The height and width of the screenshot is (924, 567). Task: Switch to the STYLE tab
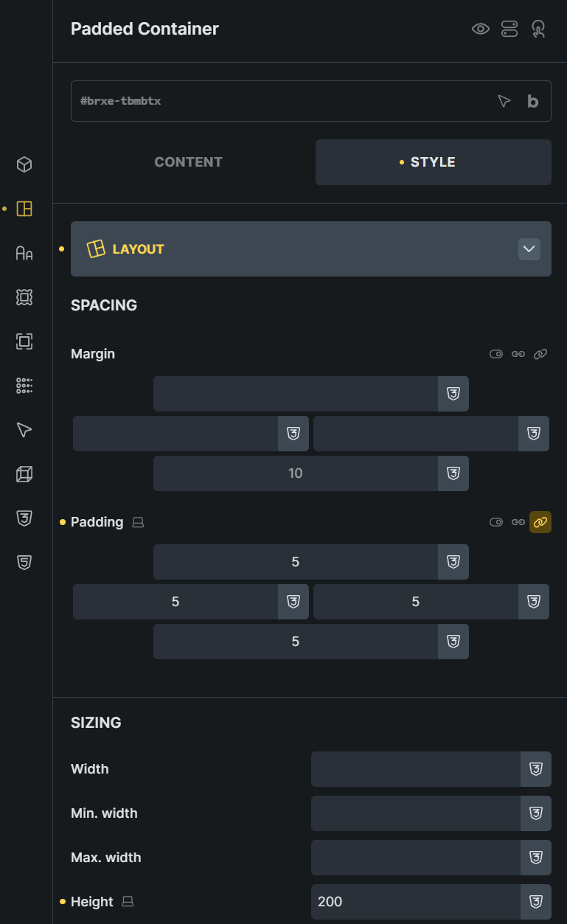point(434,162)
